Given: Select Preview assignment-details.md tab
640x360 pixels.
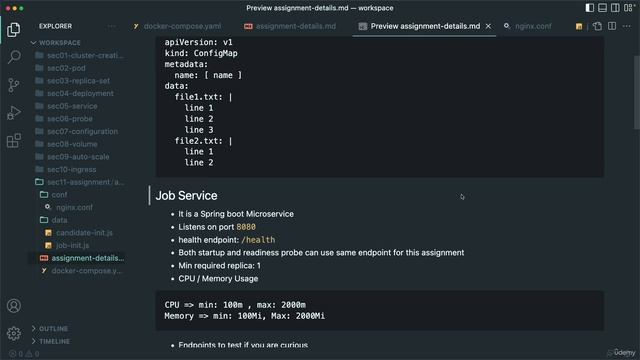Looking at the screenshot, I should pyautogui.click(x=424, y=26).
